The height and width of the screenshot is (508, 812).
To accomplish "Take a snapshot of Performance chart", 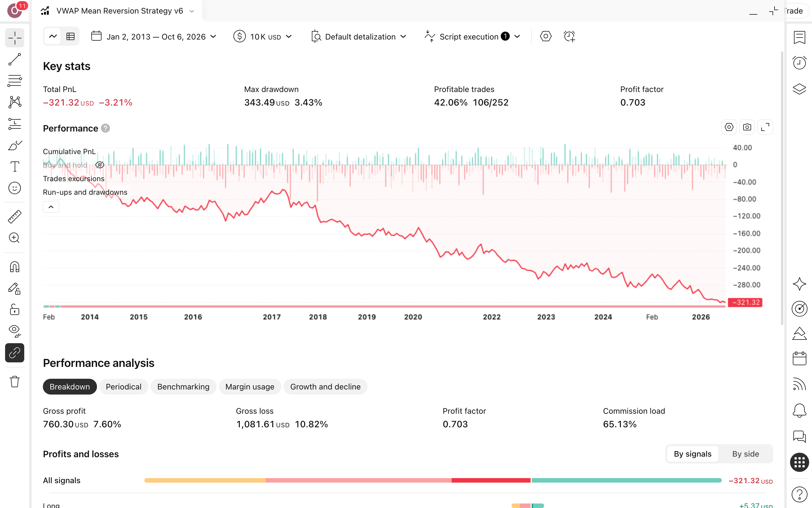I will click(747, 127).
